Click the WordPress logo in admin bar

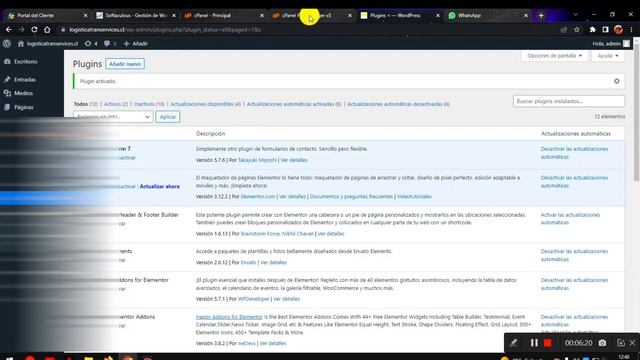pyautogui.click(x=7, y=44)
